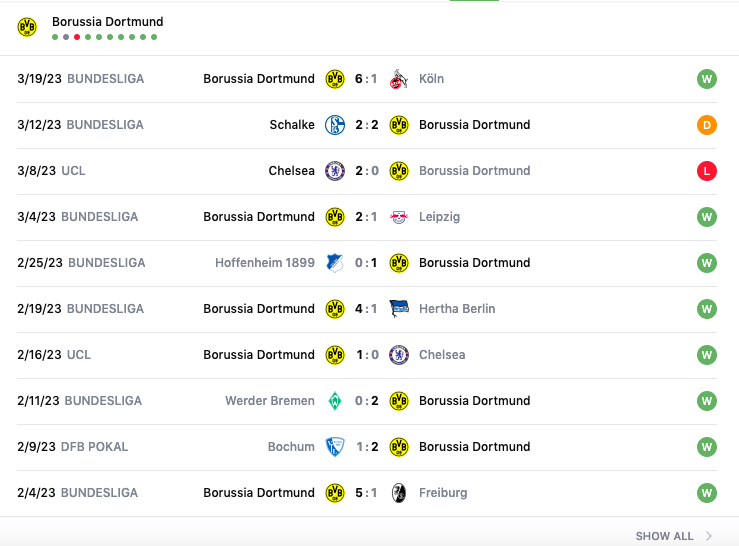This screenshot has height=546, width=739.
Task: Open the 6:1 score versus Köln
Action: (366, 79)
